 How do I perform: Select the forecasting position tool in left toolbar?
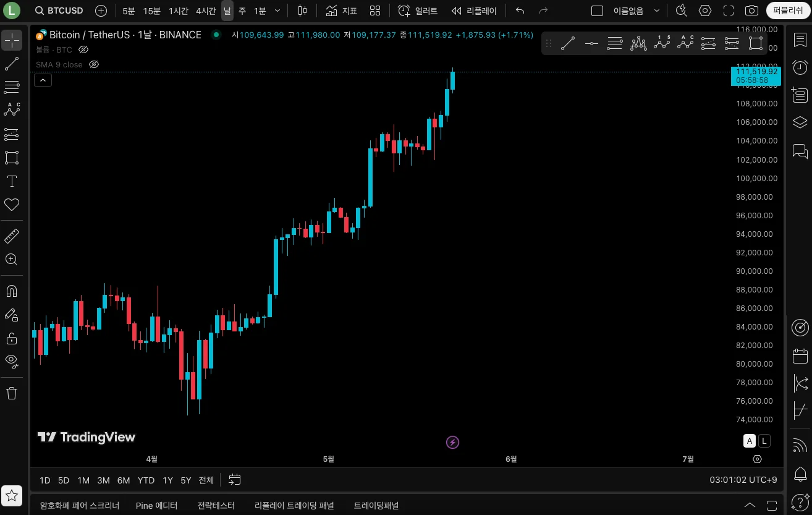point(12,134)
